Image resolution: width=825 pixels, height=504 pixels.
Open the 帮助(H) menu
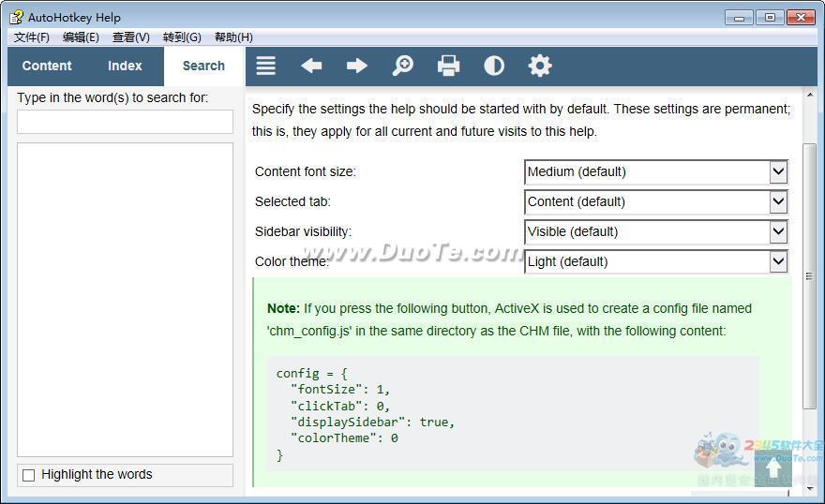coord(233,37)
